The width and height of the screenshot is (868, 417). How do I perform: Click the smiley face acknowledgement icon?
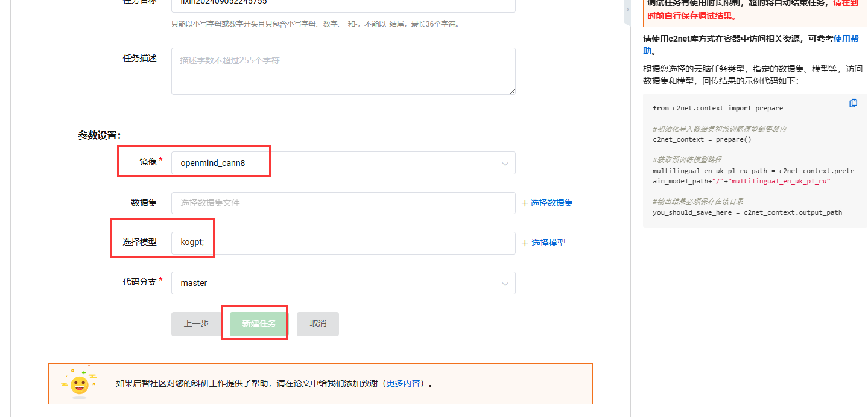coord(79,384)
